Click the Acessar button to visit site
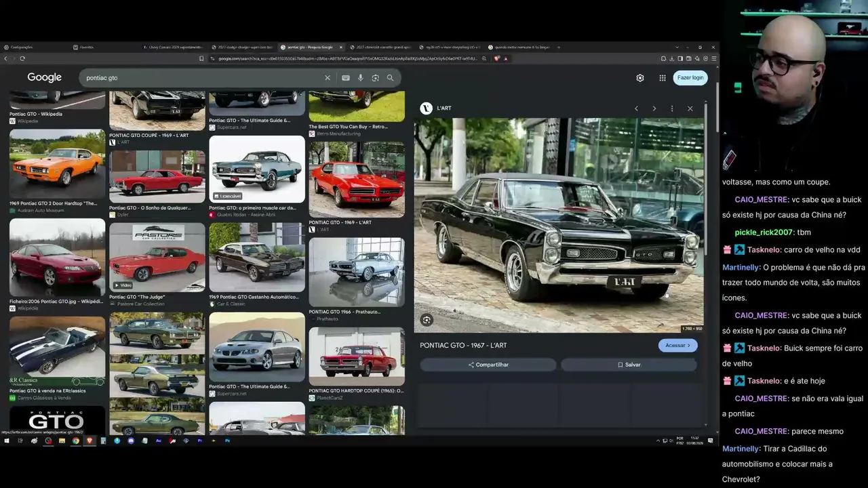This screenshot has width=868, height=488. (x=677, y=346)
